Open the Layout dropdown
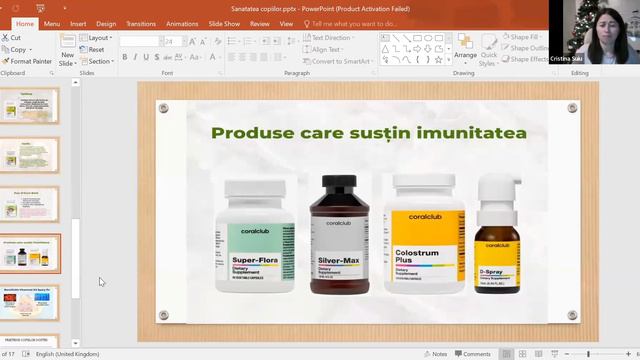 (96, 38)
